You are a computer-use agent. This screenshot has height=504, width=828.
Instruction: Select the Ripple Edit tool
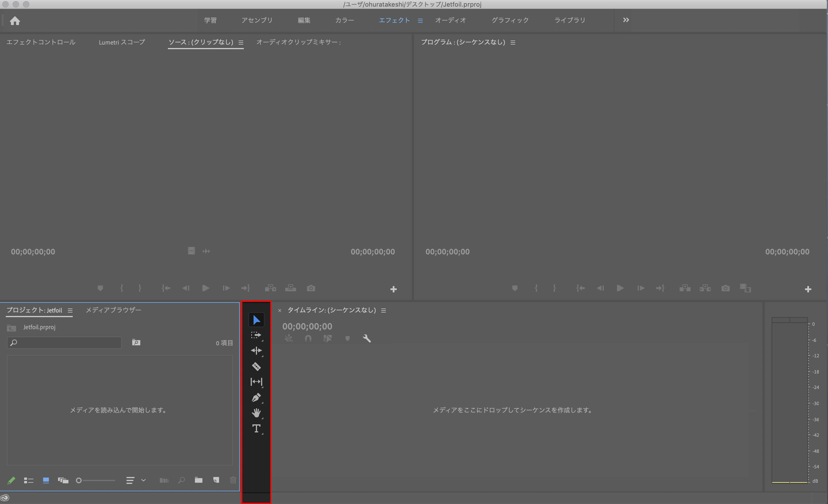pos(256,351)
